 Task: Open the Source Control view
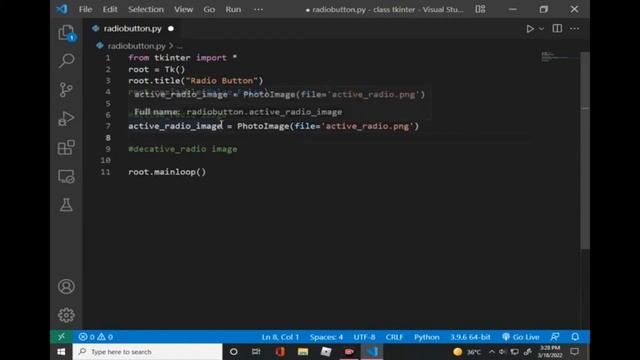click(x=66, y=89)
